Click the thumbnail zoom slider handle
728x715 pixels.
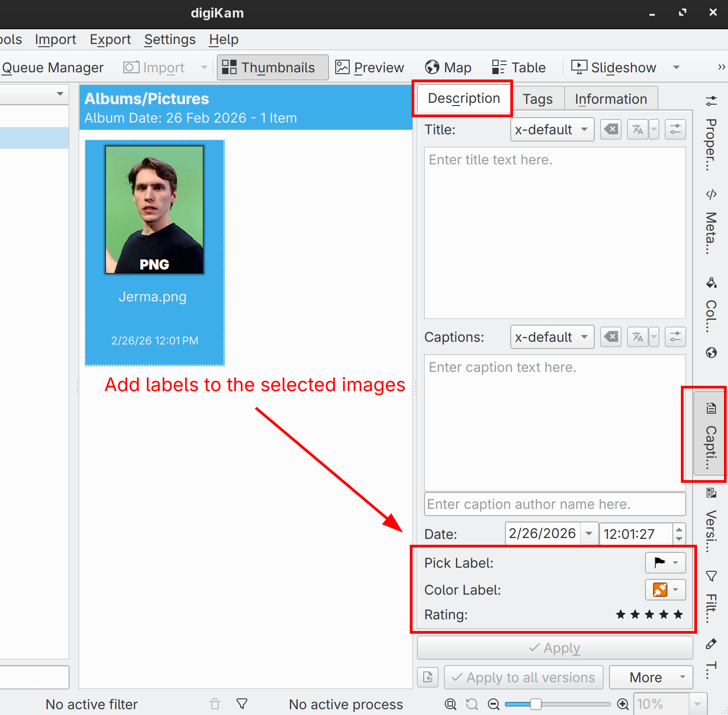coord(535,704)
